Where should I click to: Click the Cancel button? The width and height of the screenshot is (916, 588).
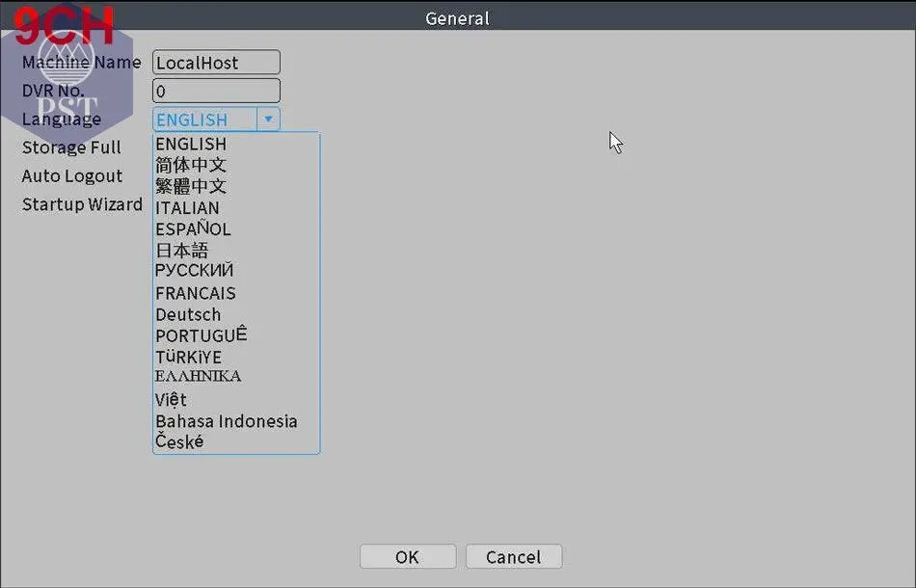point(514,556)
